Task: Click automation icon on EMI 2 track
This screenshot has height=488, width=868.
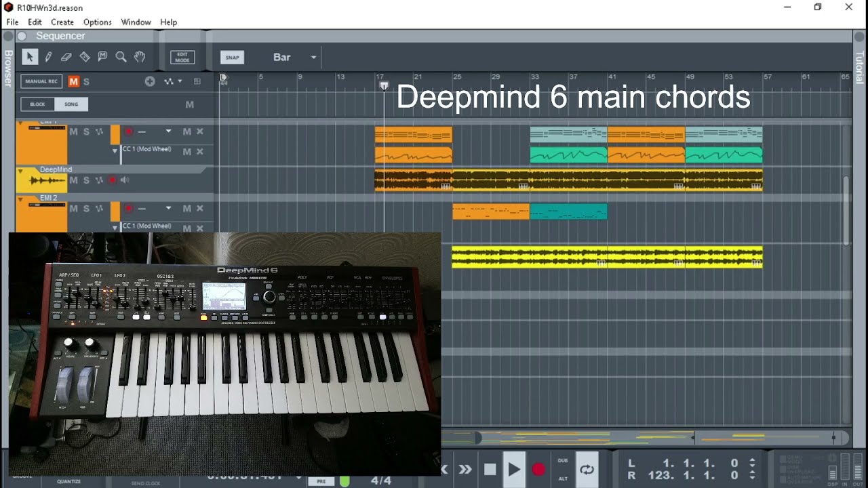Action: [99, 209]
